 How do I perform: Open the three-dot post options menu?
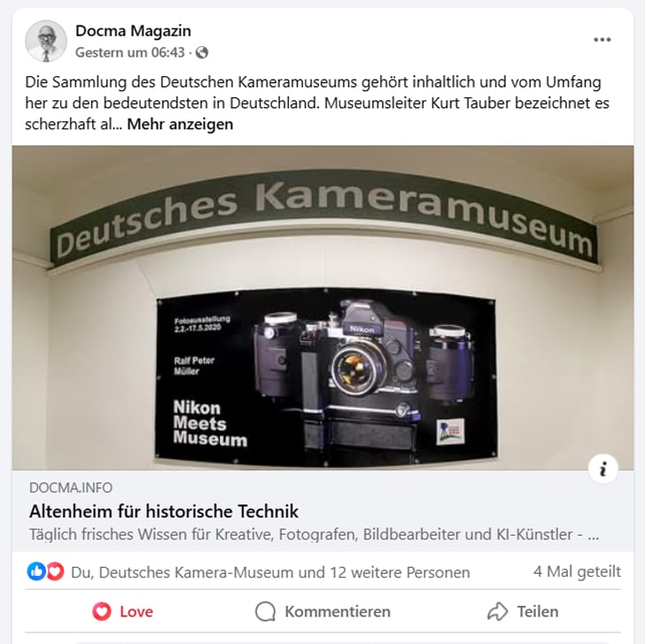pos(602,40)
